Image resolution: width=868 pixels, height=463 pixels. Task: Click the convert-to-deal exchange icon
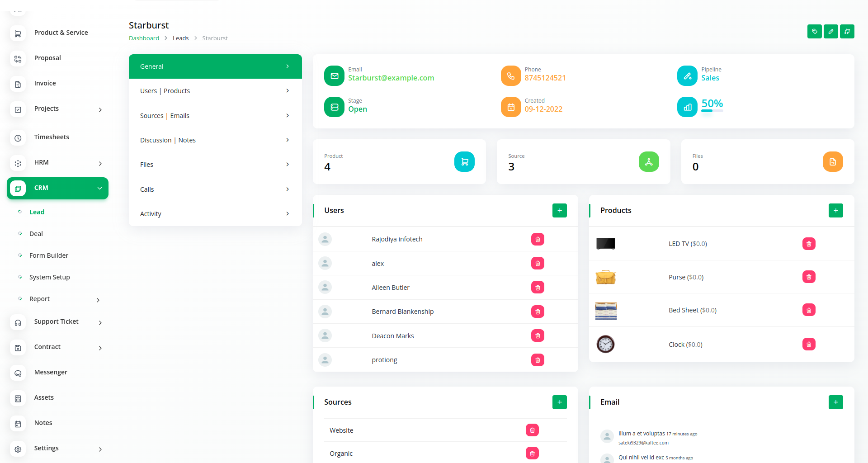coord(847,32)
